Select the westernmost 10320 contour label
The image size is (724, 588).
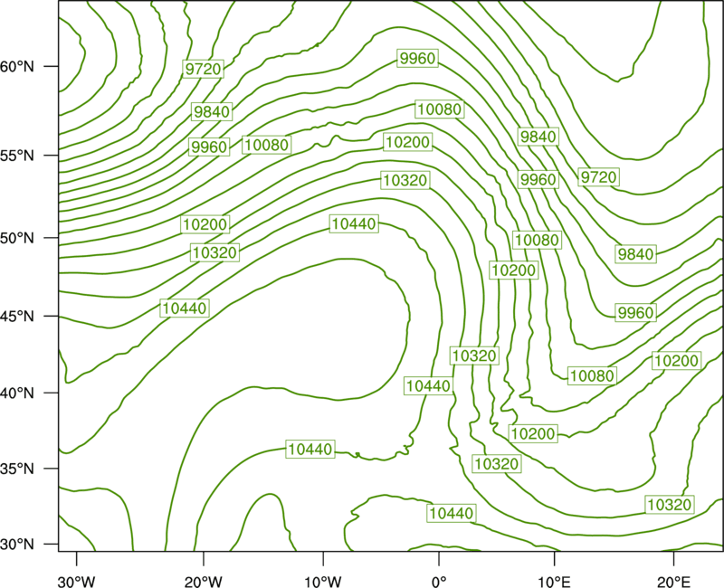(x=214, y=252)
